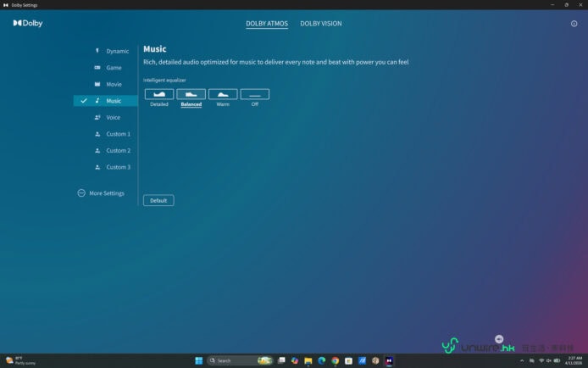Click the Custom 2 person icon
The image size is (588, 368).
97,150
